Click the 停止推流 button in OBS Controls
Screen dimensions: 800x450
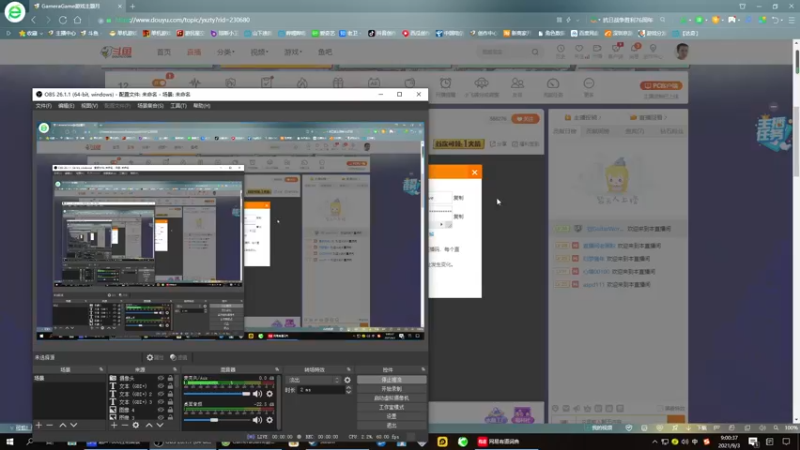(x=391, y=380)
